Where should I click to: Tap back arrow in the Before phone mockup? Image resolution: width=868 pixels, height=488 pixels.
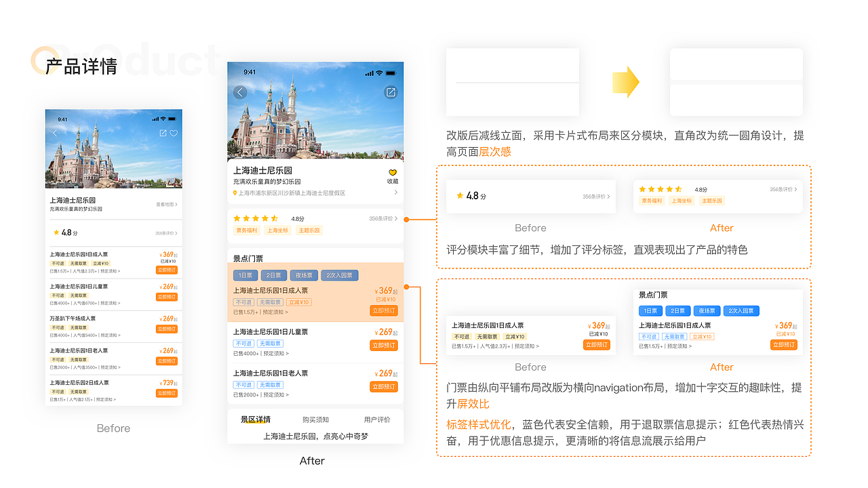pos(55,134)
